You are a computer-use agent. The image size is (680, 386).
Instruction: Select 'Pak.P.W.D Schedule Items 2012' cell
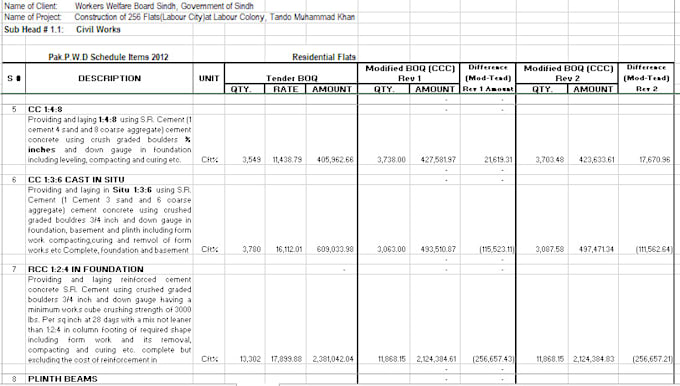click(x=108, y=57)
